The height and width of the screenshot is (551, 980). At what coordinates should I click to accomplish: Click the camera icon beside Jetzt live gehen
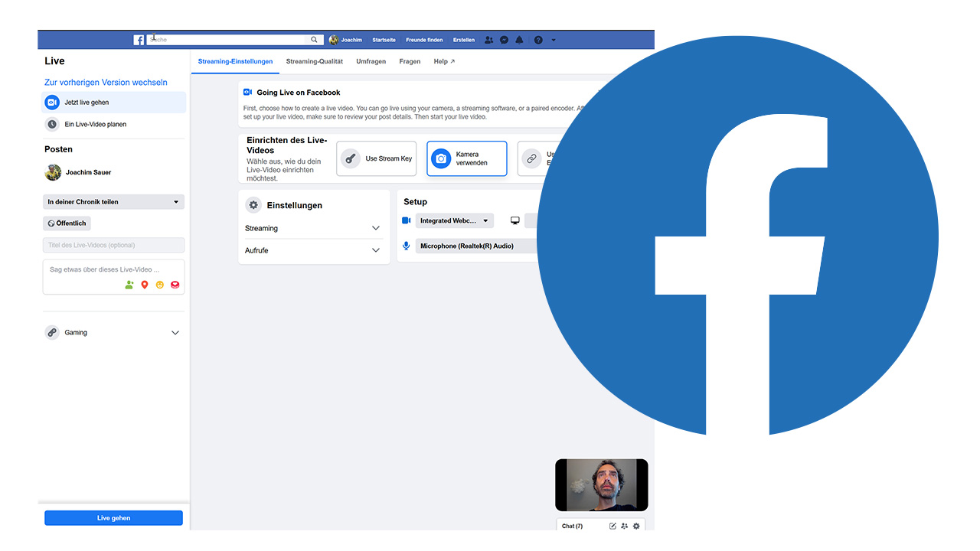(x=52, y=103)
